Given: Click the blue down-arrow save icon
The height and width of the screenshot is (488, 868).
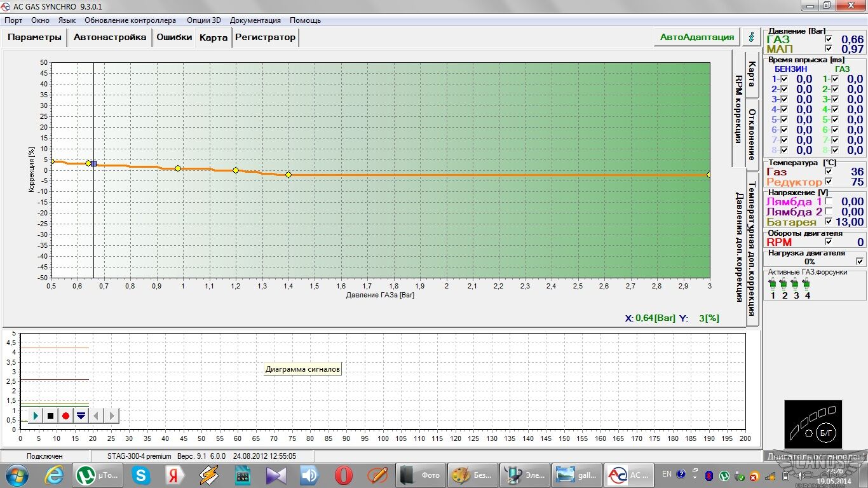Looking at the screenshot, I should click(81, 416).
